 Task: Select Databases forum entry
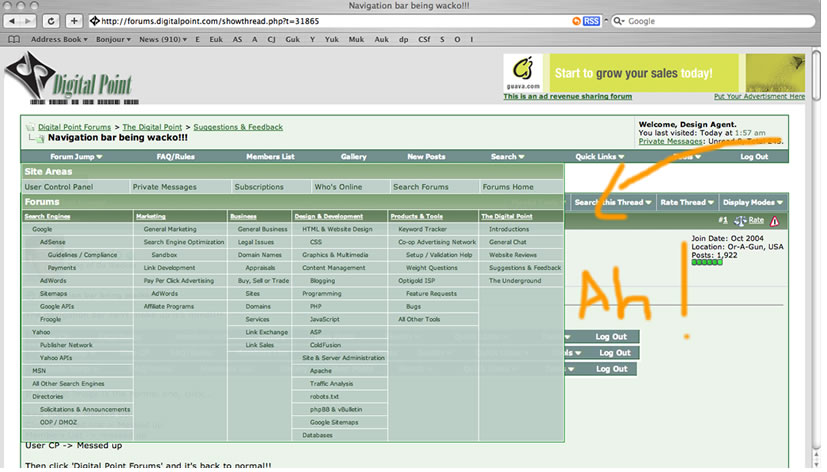[x=318, y=435]
